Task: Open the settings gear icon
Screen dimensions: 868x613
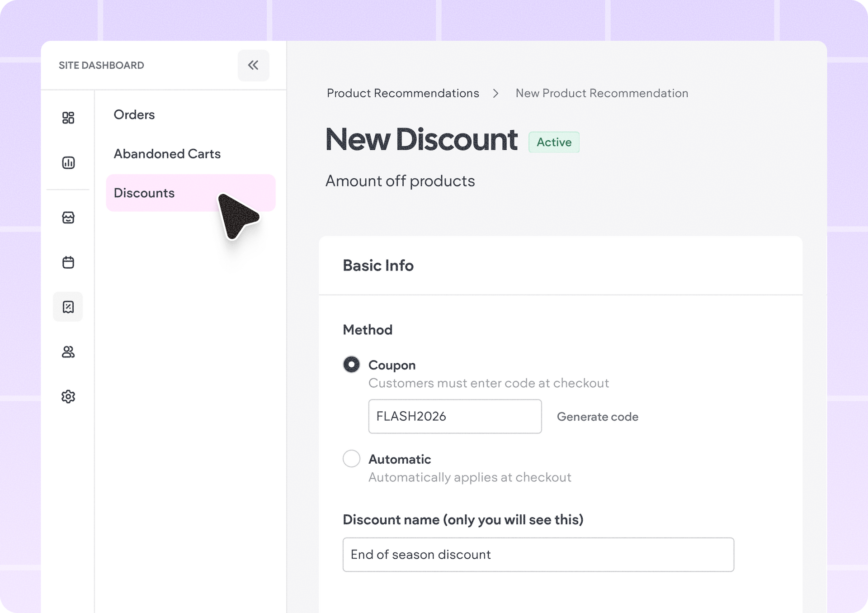Action: 68,396
